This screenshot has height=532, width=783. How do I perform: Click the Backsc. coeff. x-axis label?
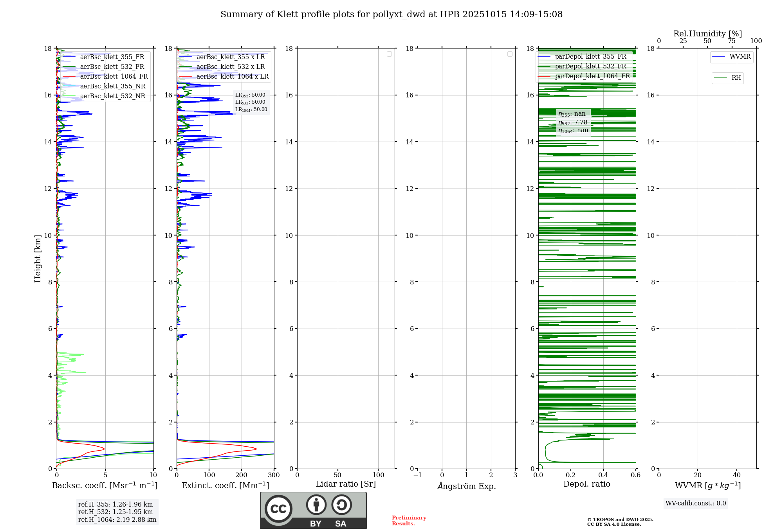105,485
